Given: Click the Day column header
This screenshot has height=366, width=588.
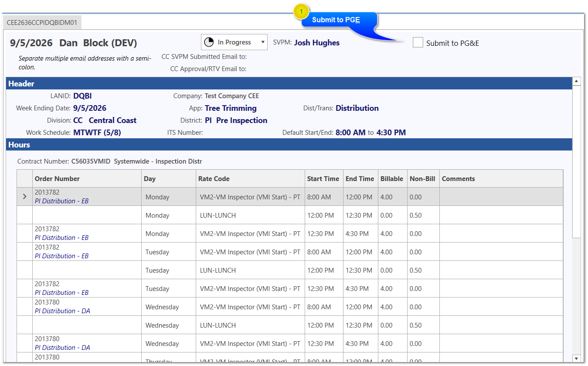Looking at the screenshot, I should coord(169,179).
